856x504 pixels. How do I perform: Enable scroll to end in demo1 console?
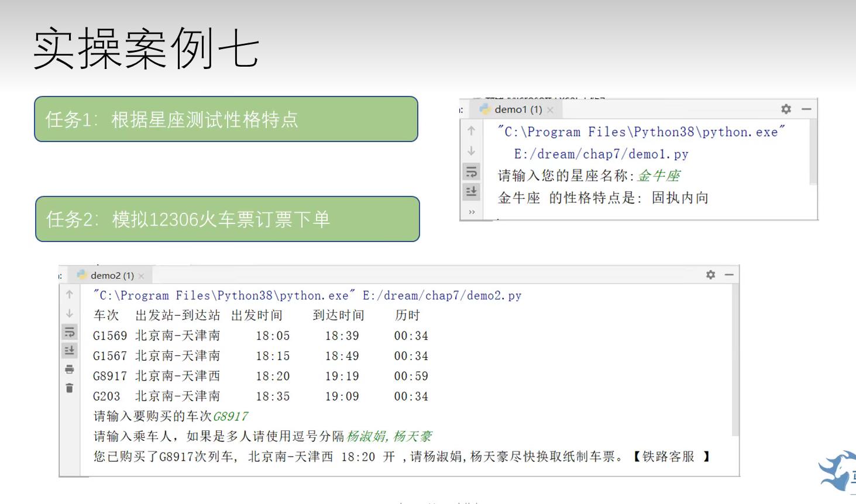point(472,191)
